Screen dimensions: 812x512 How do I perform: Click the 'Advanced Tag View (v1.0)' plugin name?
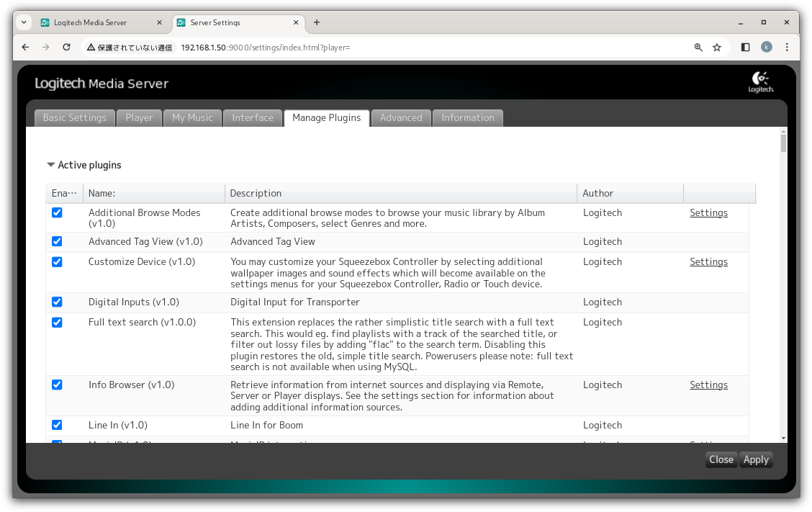tap(145, 241)
